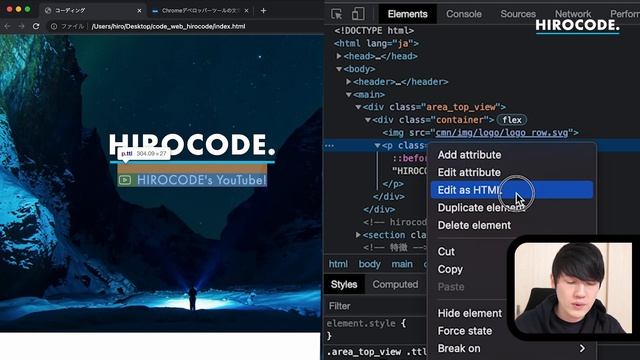Collapse the container div node
This screenshot has width=640, height=360.
pos(368,120)
